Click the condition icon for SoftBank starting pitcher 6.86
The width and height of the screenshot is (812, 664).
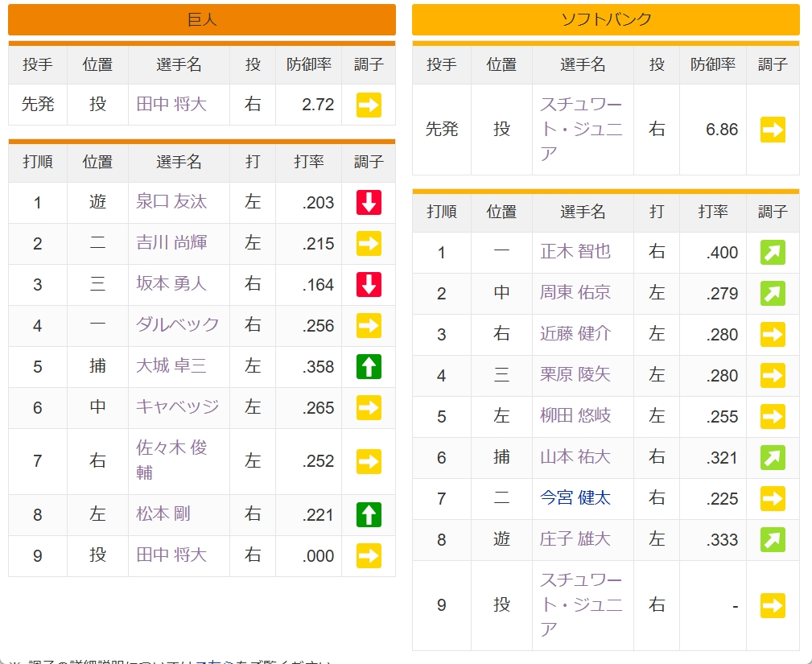click(773, 130)
